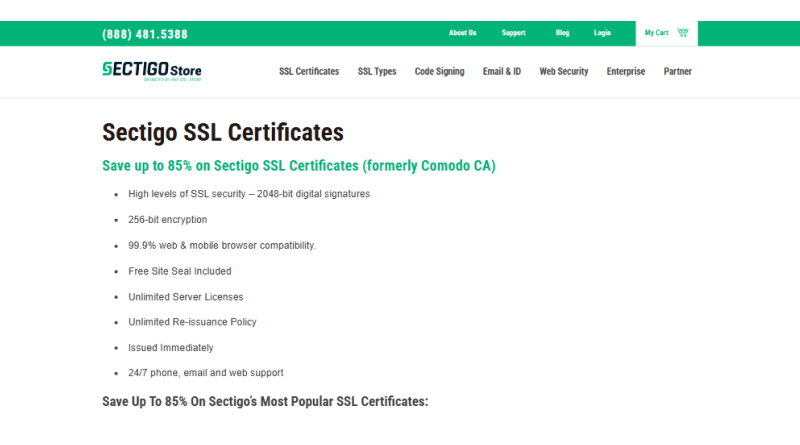Click the heading Sectigo SSL Certificates
The image size is (800, 445).
click(x=223, y=133)
